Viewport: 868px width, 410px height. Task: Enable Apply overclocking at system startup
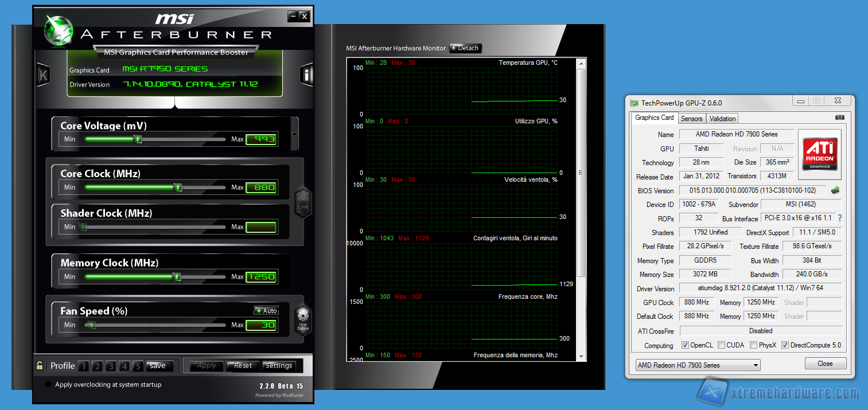click(x=49, y=385)
